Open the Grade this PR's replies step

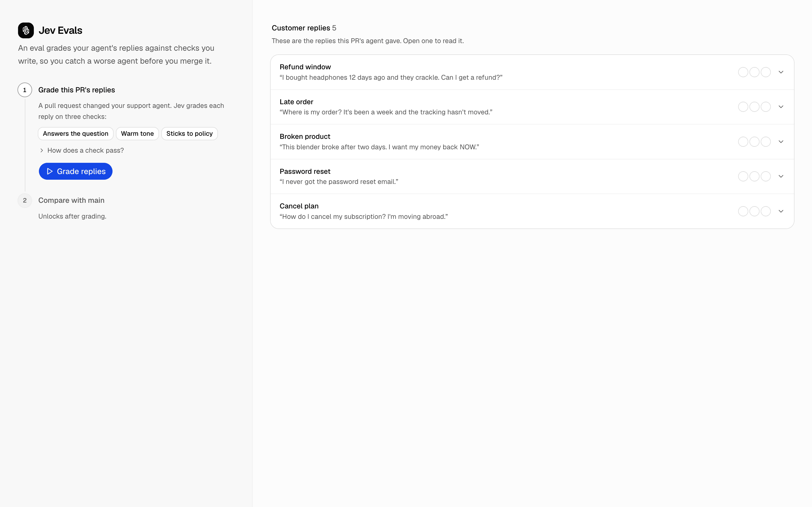click(x=76, y=90)
